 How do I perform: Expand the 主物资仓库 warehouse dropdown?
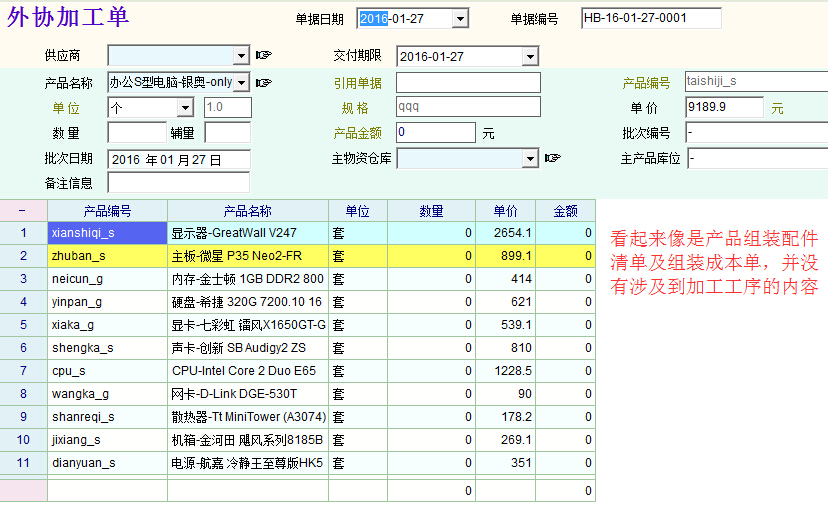(530, 159)
